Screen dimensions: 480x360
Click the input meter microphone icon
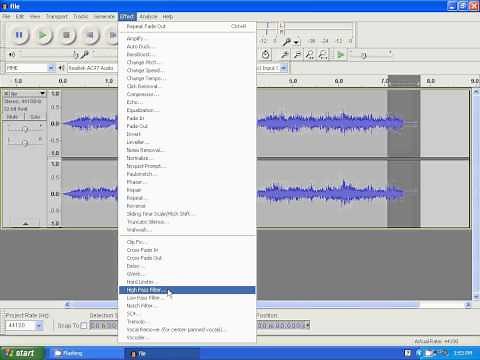coord(287,42)
